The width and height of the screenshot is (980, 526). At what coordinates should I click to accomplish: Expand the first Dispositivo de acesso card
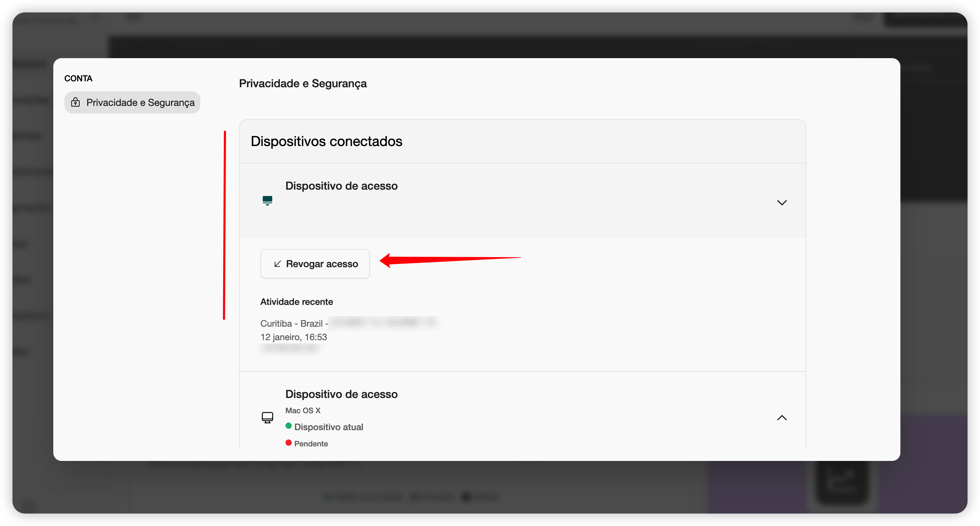782,202
